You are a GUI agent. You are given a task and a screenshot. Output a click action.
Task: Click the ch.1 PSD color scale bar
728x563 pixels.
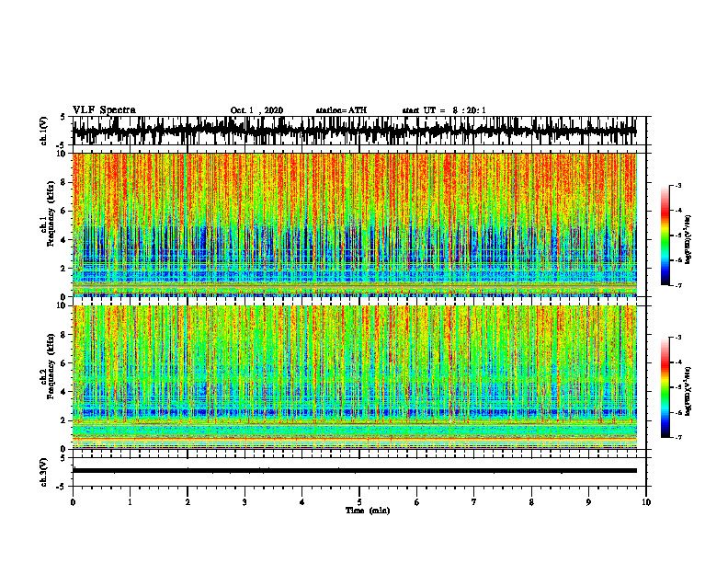pyautogui.click(x=665, y=236)
